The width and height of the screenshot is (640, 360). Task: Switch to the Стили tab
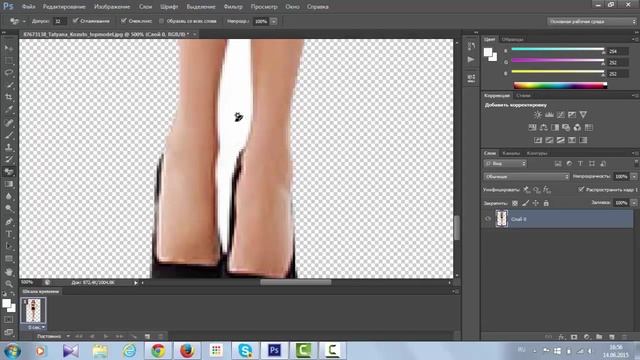point(523,96)
